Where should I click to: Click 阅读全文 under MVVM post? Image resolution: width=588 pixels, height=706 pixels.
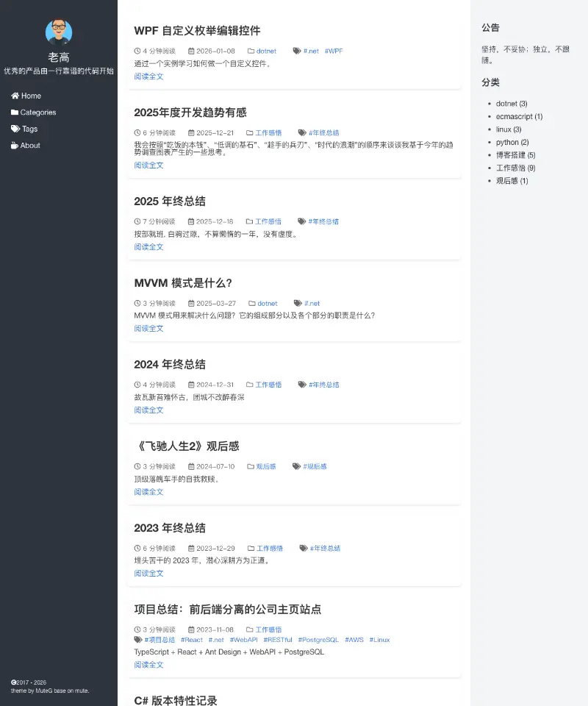[148, 328]
